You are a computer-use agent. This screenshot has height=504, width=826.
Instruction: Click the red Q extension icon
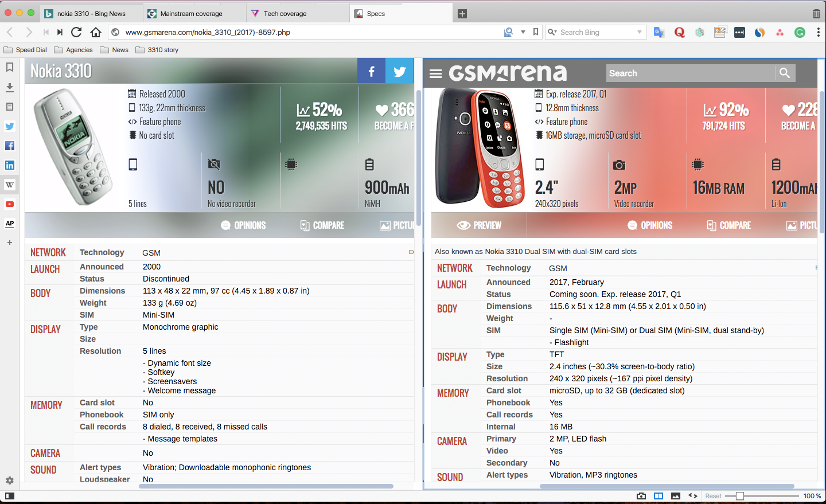point(679,32)
